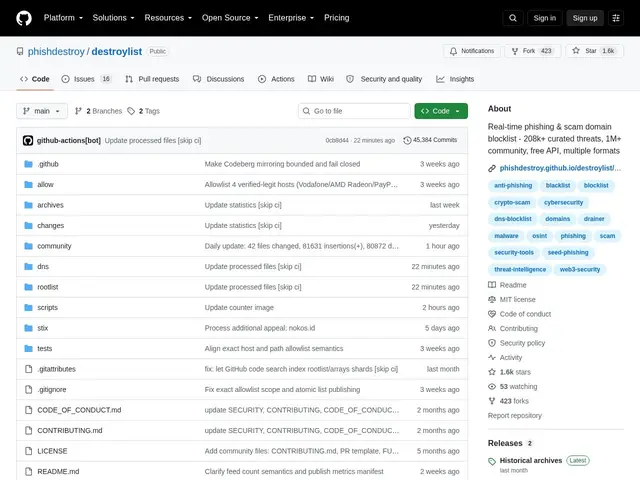The height and width of the screenshot is (480, 640).
Task: Click the Readme book icon in About
Action: click(492, 285)
